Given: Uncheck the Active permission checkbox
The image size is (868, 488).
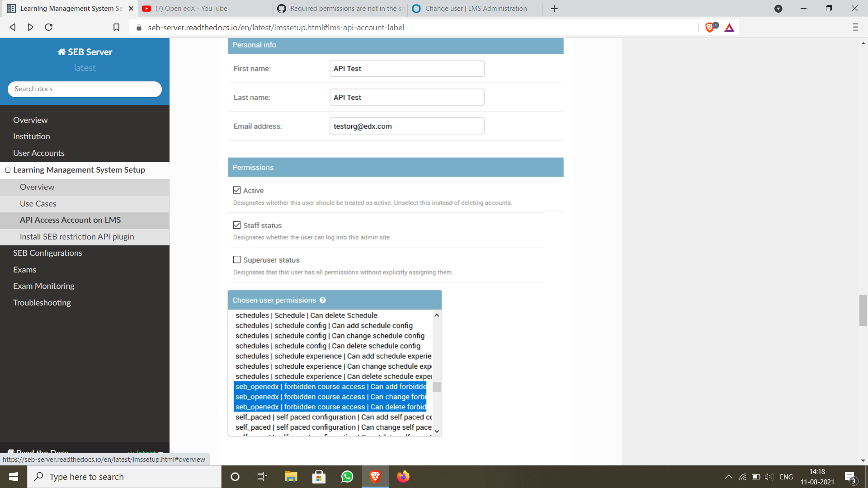Looking at the screenshot, I should coord(237,190).
